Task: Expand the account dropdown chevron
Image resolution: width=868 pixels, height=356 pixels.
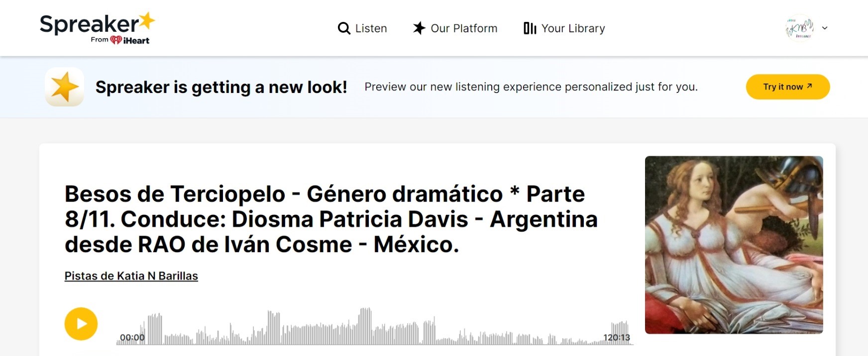Action: (x=825, y=28)
